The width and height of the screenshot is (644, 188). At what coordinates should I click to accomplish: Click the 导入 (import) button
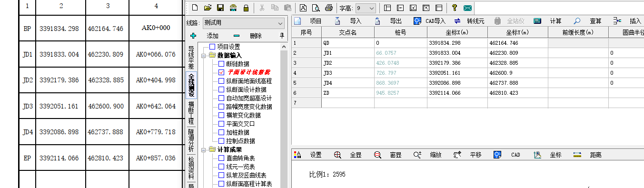[x=349, y=21]
